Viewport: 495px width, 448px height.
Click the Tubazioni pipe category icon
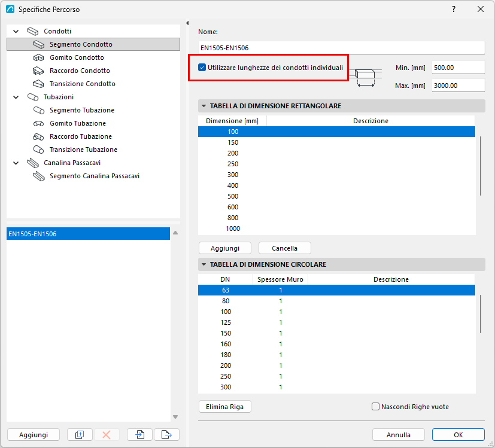[32, 97]
